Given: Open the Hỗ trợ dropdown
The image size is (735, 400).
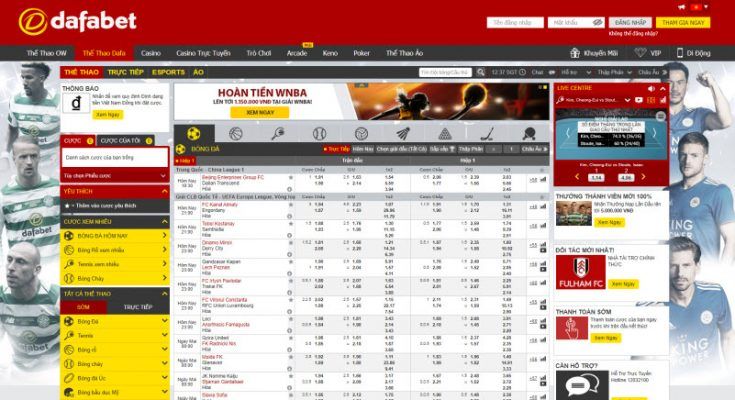Looking at the screenshot, I should pos(576,72).
